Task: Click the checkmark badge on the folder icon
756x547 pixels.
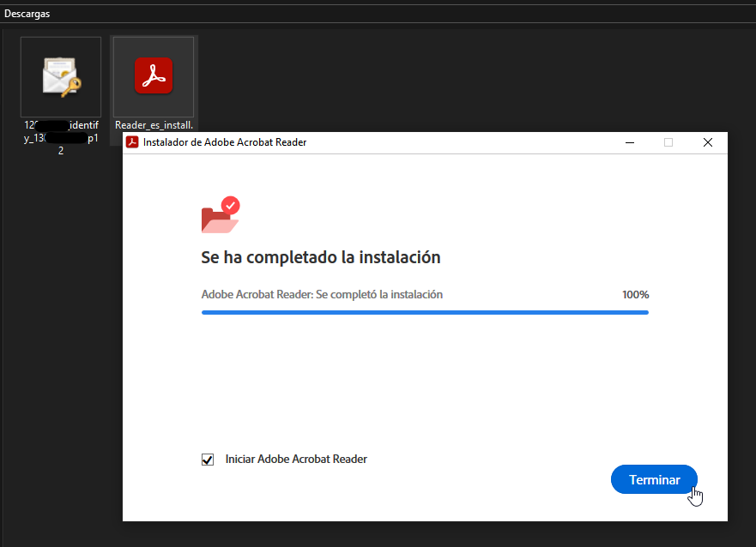Action: (230, 206)
